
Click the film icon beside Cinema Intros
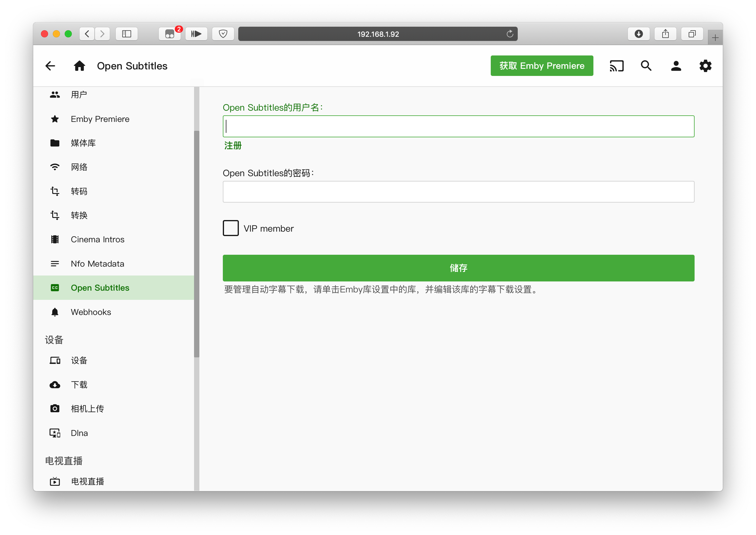55,240
